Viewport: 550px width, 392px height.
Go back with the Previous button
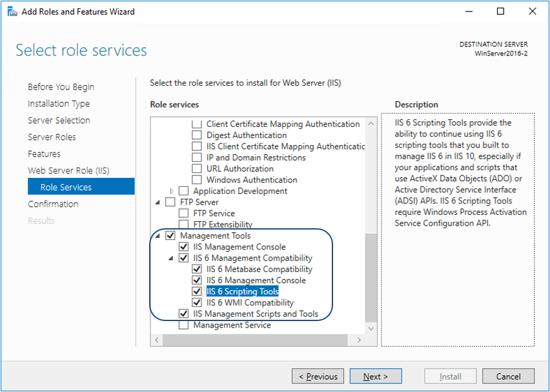(318, 377)
